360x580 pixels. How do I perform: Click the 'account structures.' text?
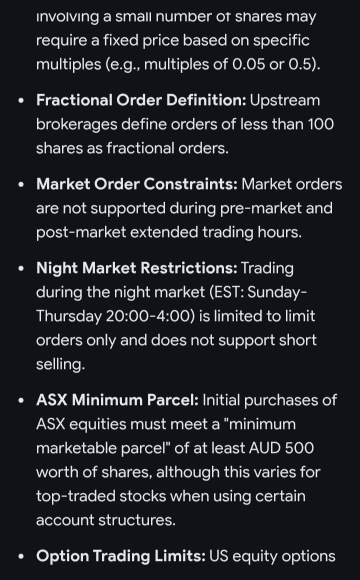106,520
